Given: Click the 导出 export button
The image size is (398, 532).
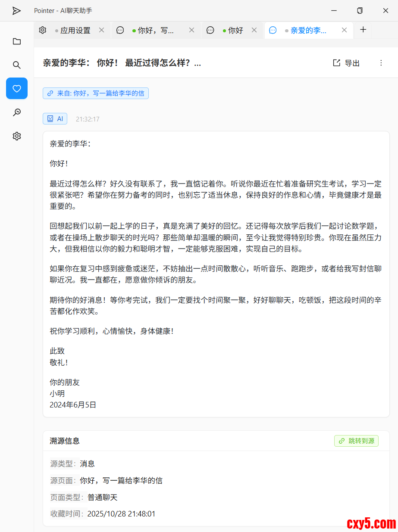Looking at the screenshot, I should 346,63.
